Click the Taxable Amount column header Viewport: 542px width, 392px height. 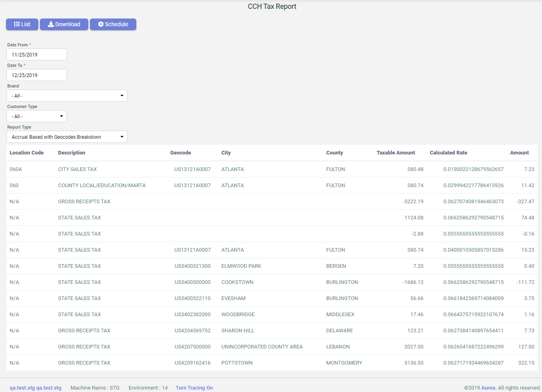click(396, 153)
